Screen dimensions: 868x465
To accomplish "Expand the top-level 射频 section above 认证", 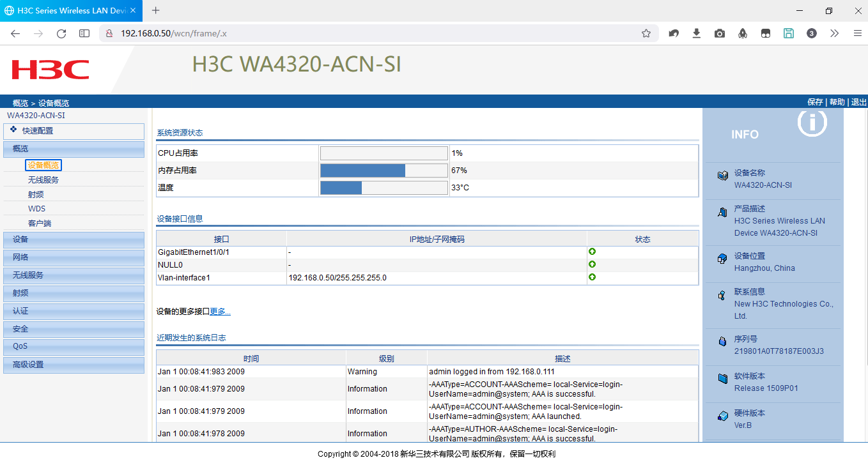I will point(74,293).
